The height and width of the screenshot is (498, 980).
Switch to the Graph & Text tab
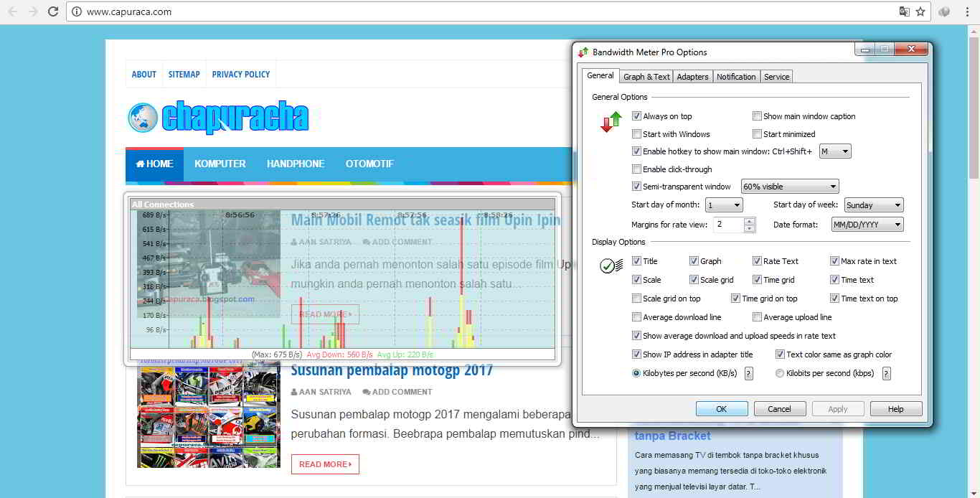coord(646,77)
